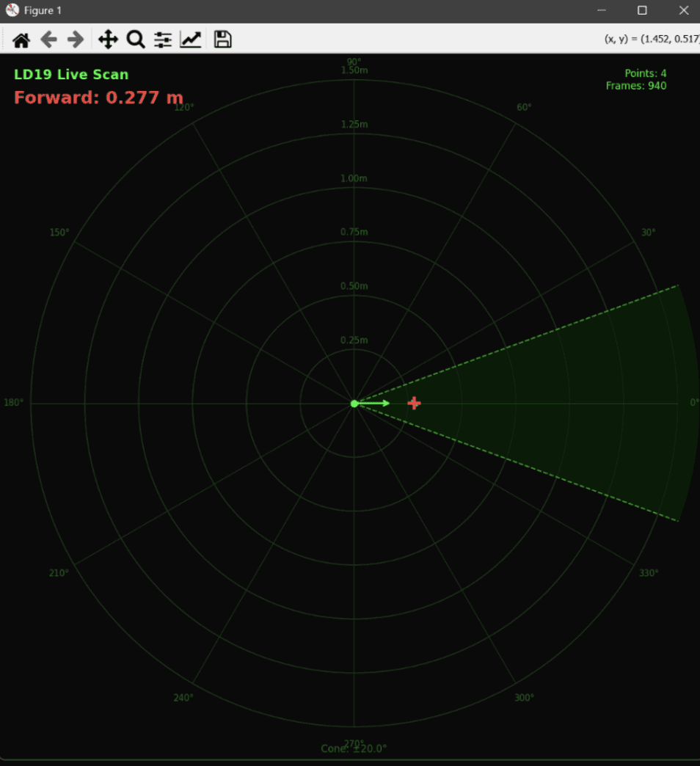700x766 pixels.
Task: Open the configure subplots tool
Action: 162,39
